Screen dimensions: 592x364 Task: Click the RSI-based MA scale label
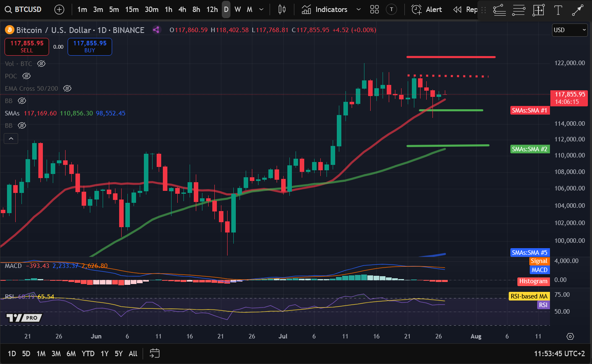(x=529, y=296)
